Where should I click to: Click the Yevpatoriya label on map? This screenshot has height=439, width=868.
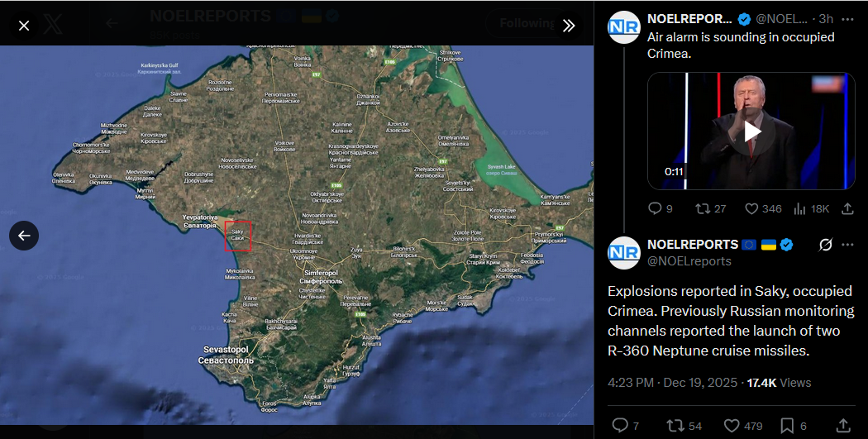[x=200, y=222]
